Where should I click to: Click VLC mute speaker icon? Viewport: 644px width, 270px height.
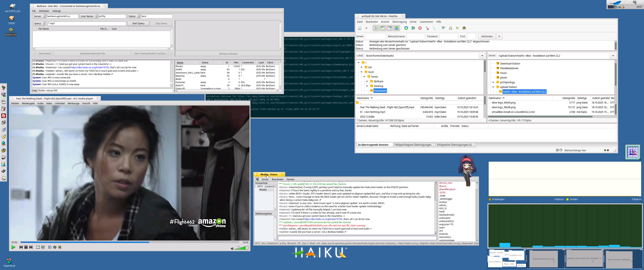232,248
